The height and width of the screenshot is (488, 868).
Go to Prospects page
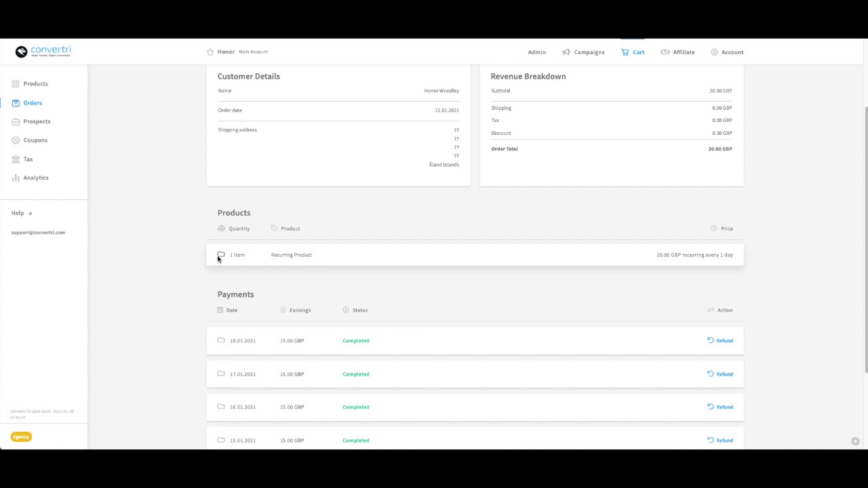point(37,121)
